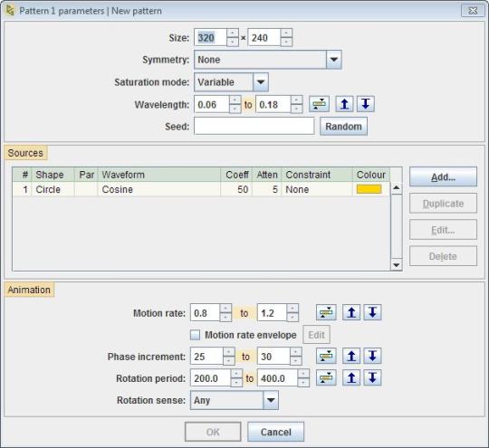
Task: Click the Atten column header
Action: point(267,175)
